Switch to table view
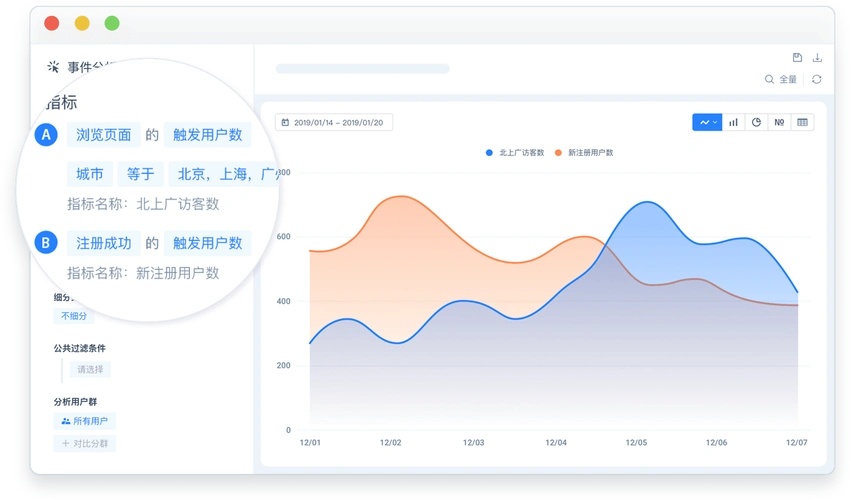 802,122
